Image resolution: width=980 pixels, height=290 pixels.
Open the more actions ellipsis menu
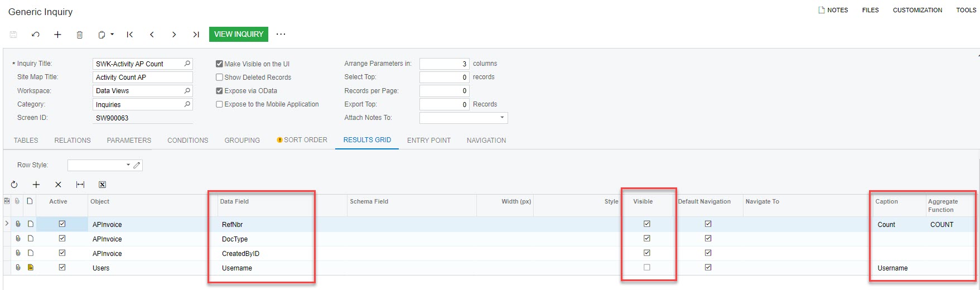(x=281, y=34)
